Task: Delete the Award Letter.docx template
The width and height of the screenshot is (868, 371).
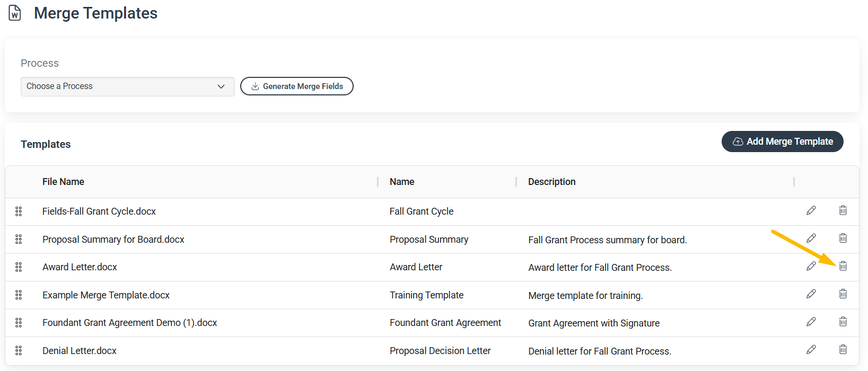Action: 843,266
